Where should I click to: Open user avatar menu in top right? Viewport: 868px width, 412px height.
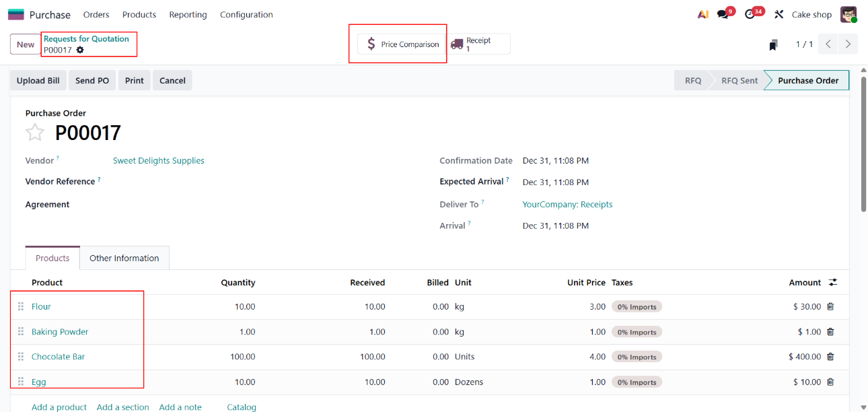[848, 15]
